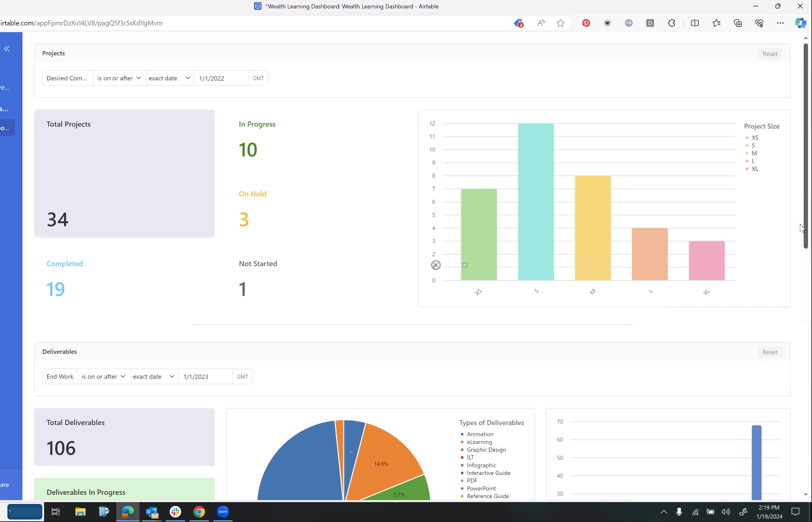The width and height of the screenshot is (812, 522).
Task: Open Outlook from the taskbar
Action: [x=152, y=512]
